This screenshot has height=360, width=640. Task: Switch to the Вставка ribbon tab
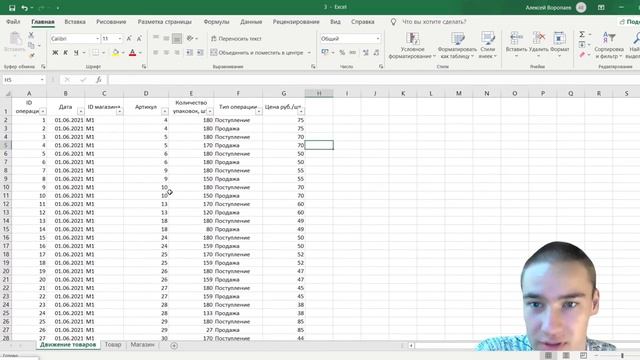click(x=75, y=22)
